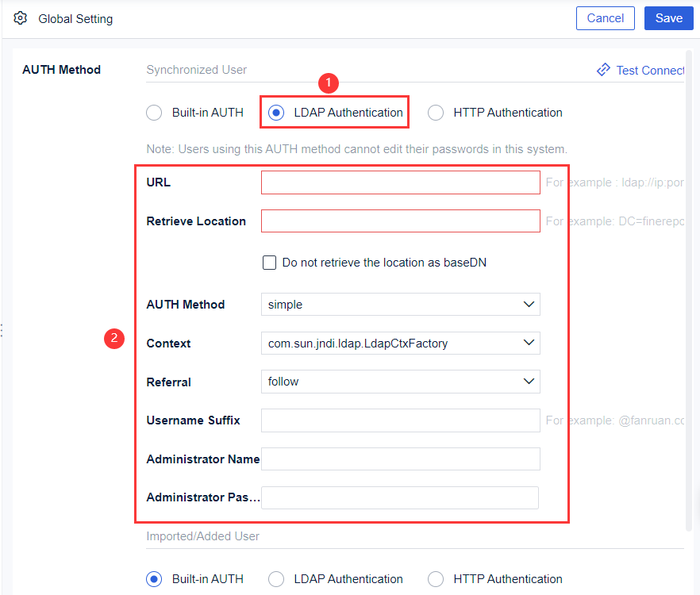This screenshot has height=595, width=700.
Task: Select HTTP Authentication under Imported/Added User
Action: pos(436,579)
